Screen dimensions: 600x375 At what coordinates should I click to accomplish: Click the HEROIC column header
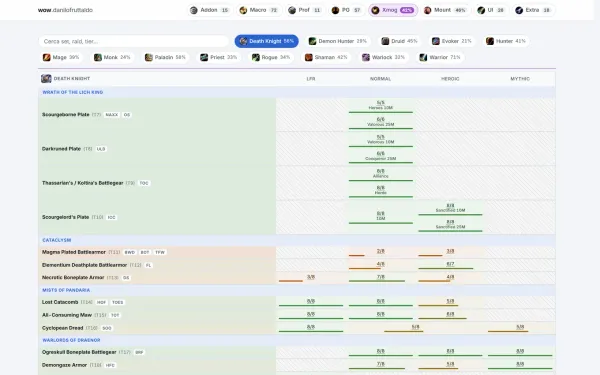(x=450, y=79)
